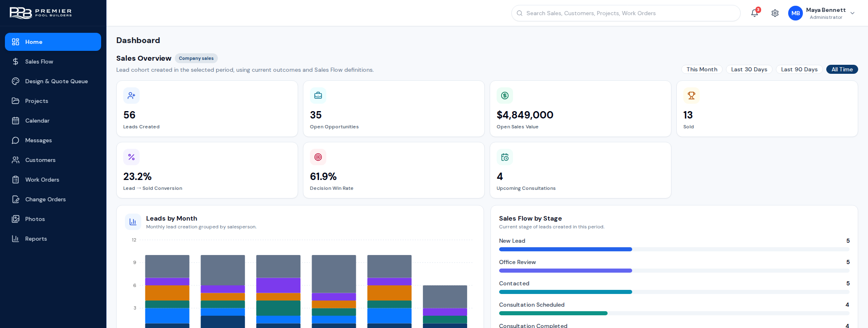Open Reports in the sidebar
Image resolution: width=868 pixels, height=328 pixels.
[53, 239]
